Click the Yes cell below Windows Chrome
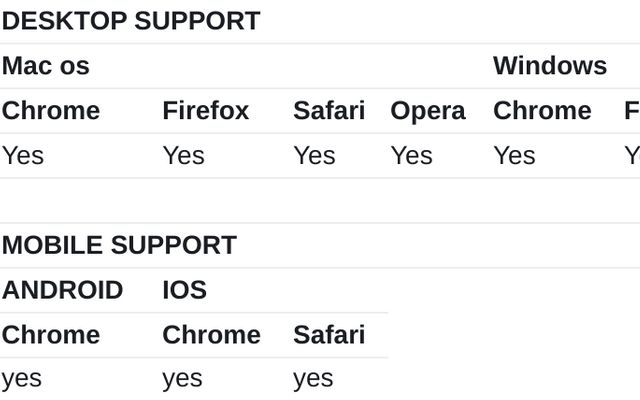Screen dimensions: 640x400 tap(514, 156)
